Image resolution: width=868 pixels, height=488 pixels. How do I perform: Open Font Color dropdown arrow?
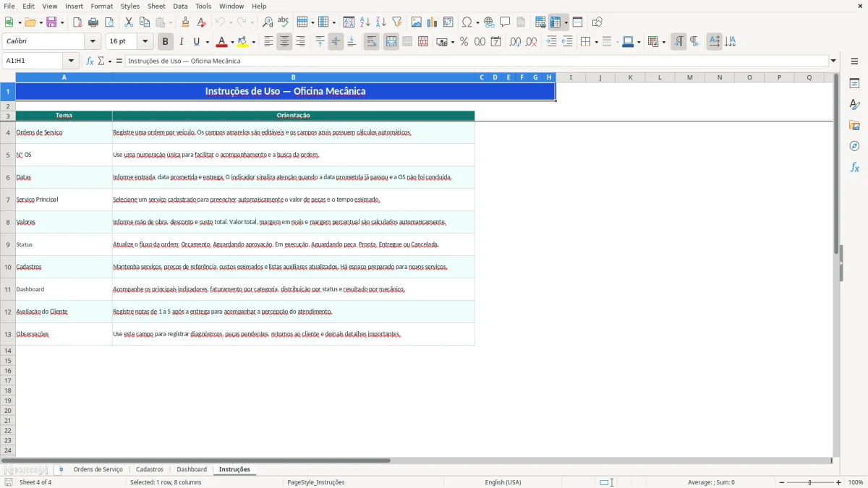[232, 42]
